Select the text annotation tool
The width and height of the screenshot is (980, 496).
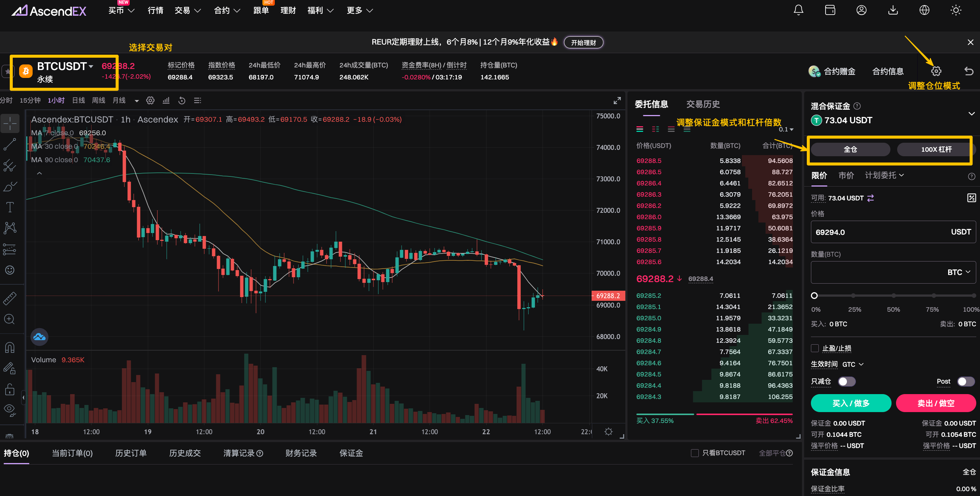(10, 207)
